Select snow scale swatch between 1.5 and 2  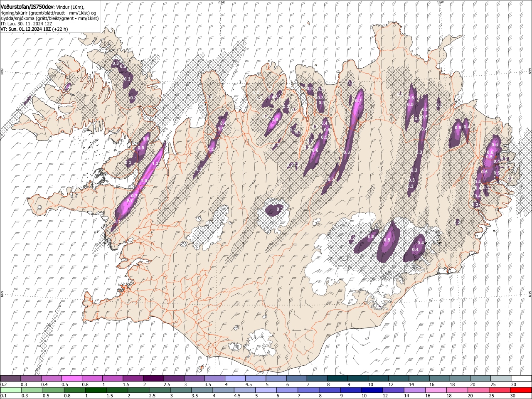coord(133,378)
